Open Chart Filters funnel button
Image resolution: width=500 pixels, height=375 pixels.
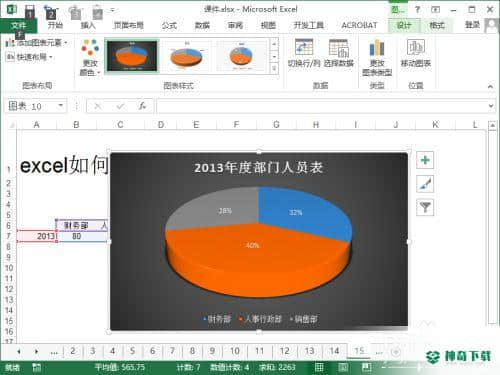point(425,207)
